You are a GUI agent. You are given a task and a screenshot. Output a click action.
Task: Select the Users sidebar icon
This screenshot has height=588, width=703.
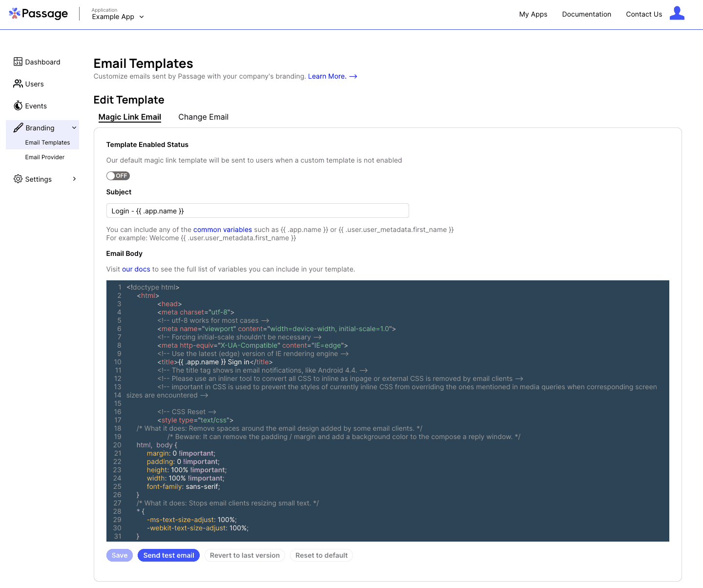(x=18, y=84)
